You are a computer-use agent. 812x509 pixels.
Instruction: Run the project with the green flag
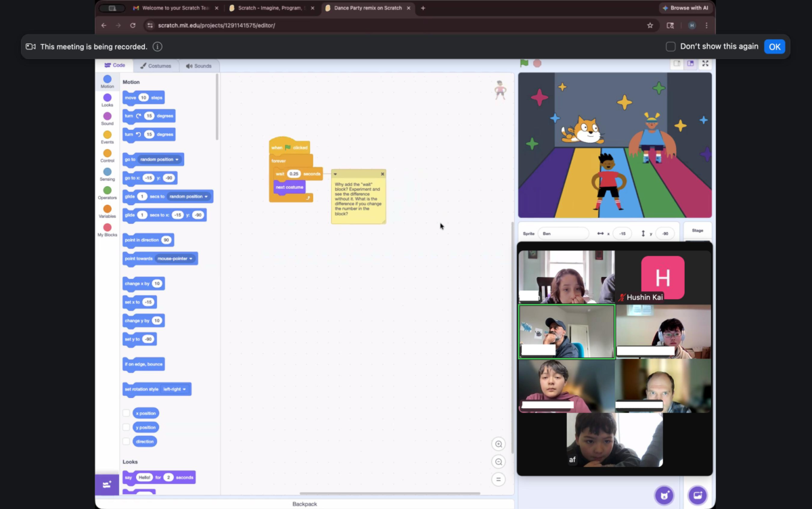click(x=525, y=62)
